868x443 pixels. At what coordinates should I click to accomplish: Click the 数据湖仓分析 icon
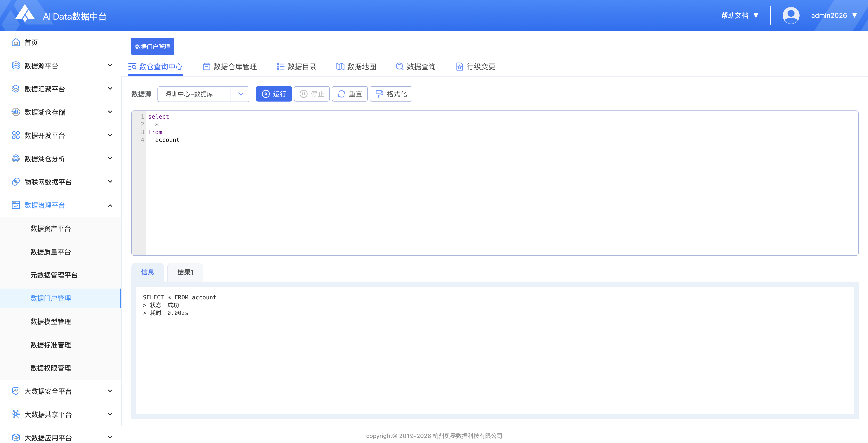[16, 159]
